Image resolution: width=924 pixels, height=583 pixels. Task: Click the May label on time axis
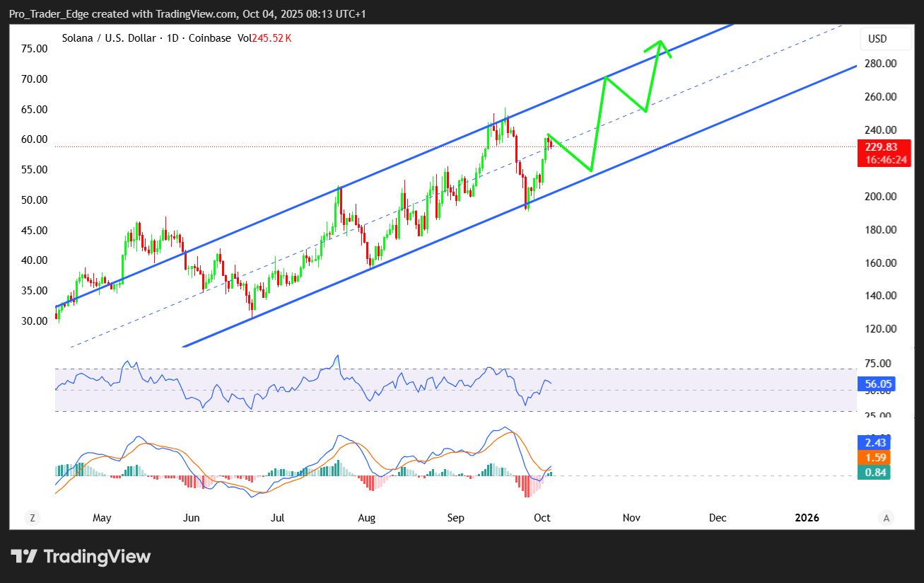point(102,518)
